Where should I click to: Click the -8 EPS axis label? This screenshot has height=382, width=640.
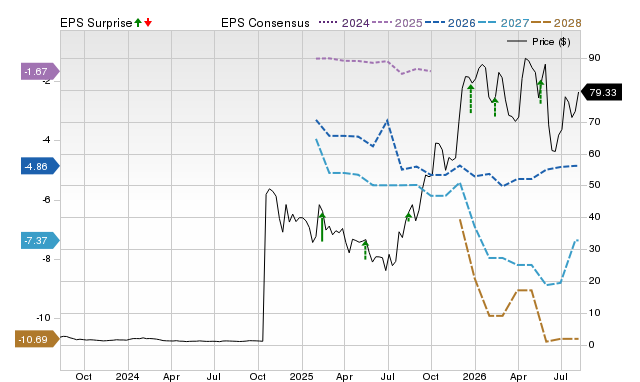[x=47, y=259]
